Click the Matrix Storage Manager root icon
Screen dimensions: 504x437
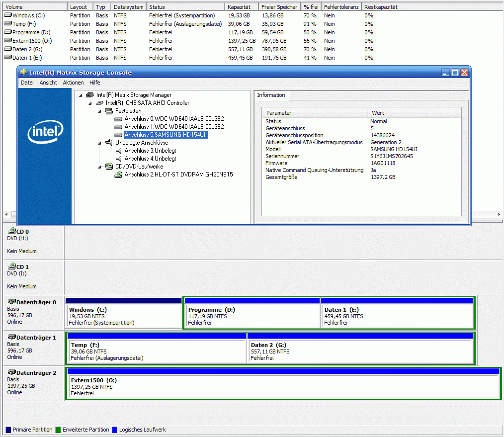click(90, 95)
